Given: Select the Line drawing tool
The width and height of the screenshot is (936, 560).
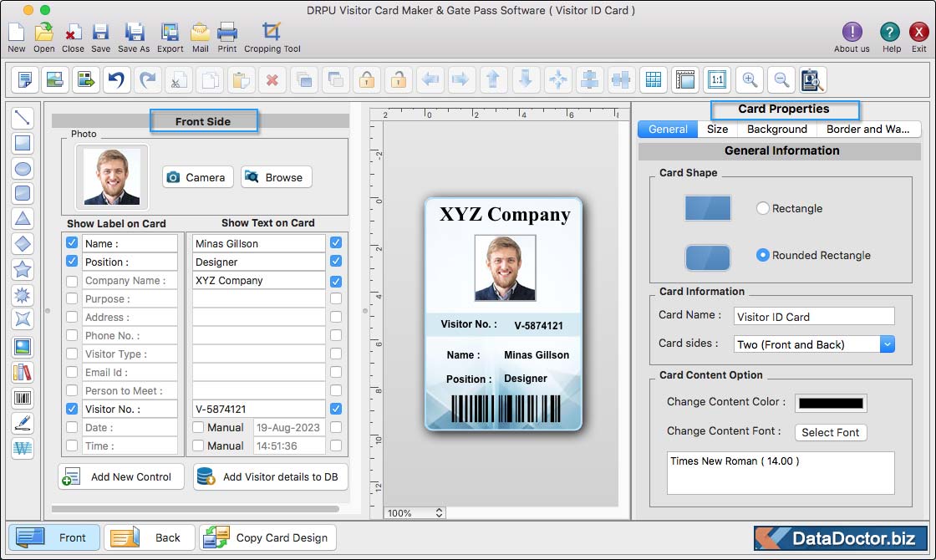Looking at the screenshot, I should pyautogui.click(x=22, y=118).
